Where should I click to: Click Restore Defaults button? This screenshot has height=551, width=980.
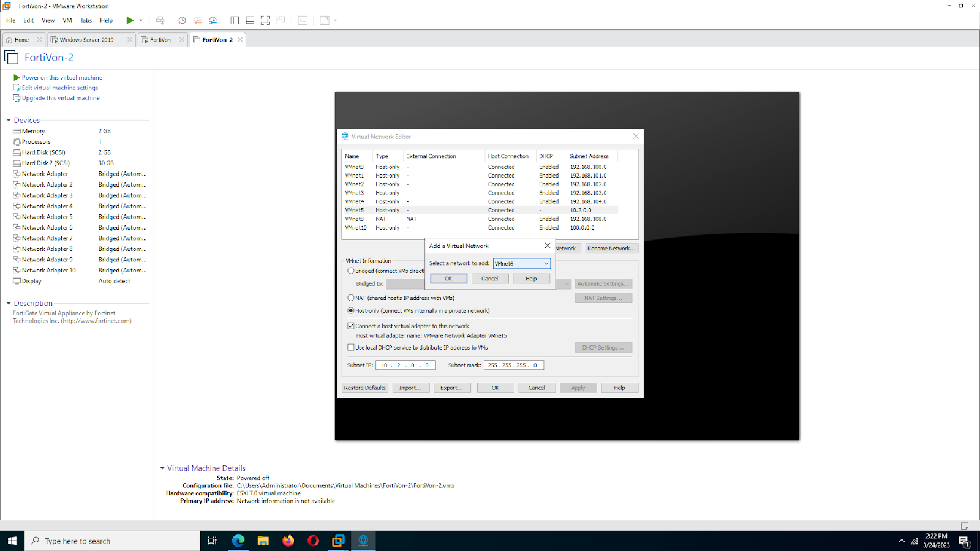[x=365, y=388]
